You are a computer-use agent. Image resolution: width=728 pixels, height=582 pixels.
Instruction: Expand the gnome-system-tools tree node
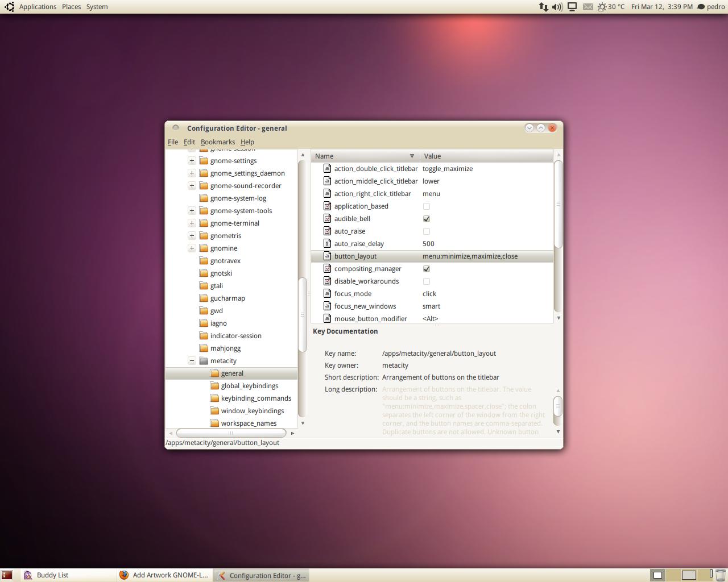pos(192,211)
